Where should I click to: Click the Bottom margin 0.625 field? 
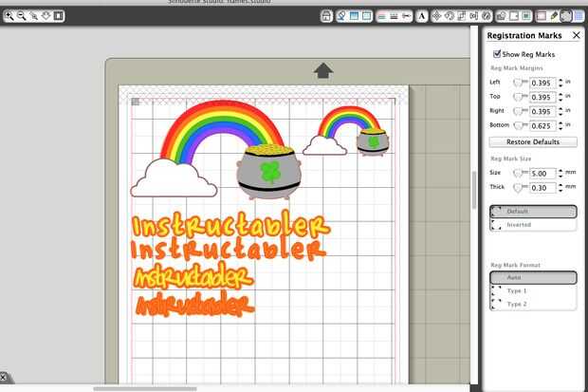[542, 126]
